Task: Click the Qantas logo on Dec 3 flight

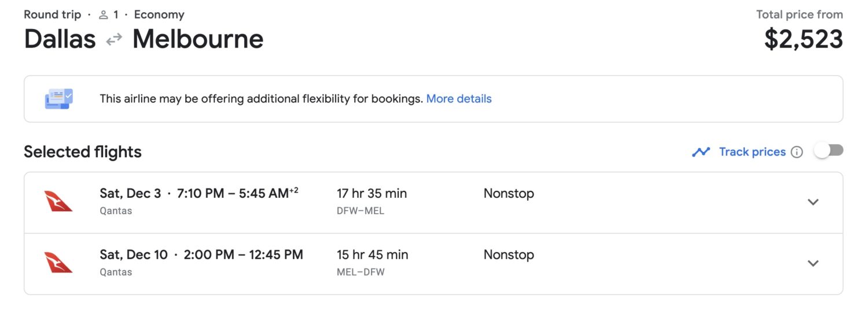Action: coord(58,201)
